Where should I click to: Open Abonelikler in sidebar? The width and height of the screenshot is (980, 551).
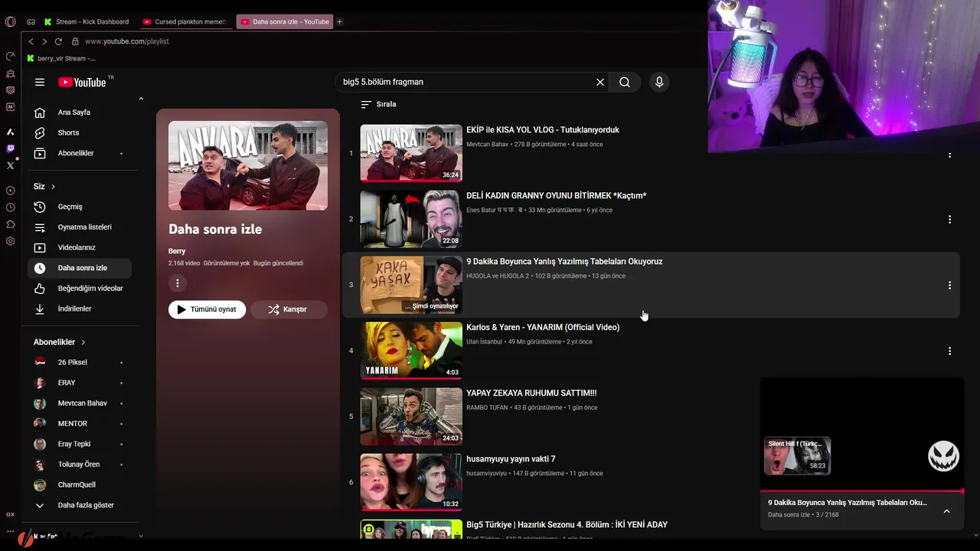point(79,153)
